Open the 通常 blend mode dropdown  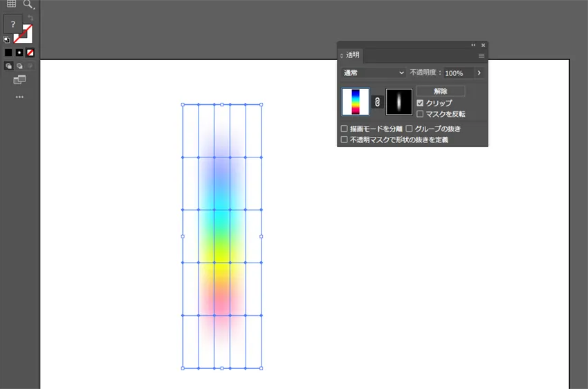[374, 73]
